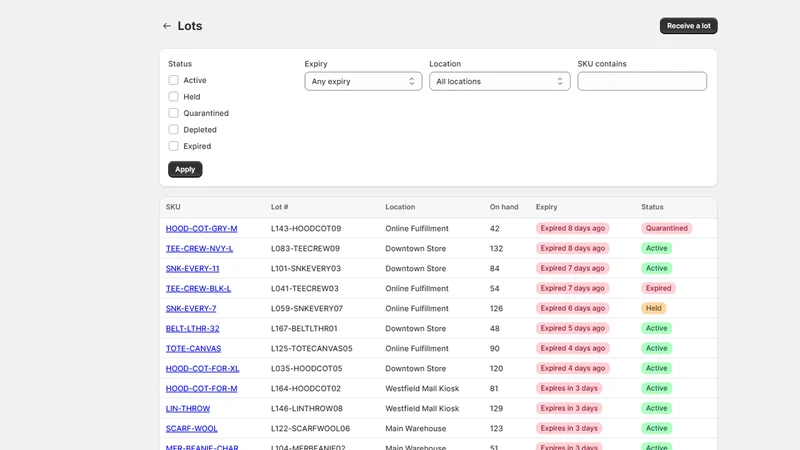Click Expires in 3 days for LIN-THROW
The image size is (800, 450).
[x=569, y=408]
